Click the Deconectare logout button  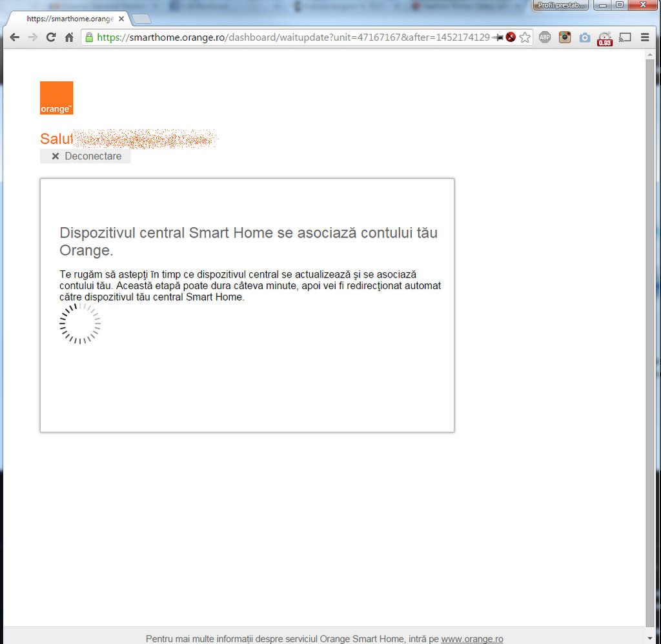point(85,156)
